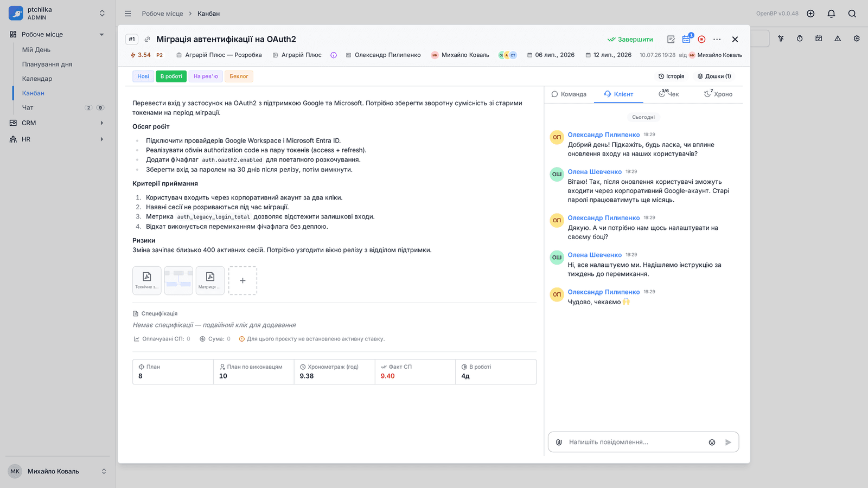Set status to Беклог
Viewport: 868px width, 488px height.
pos(239,76)
